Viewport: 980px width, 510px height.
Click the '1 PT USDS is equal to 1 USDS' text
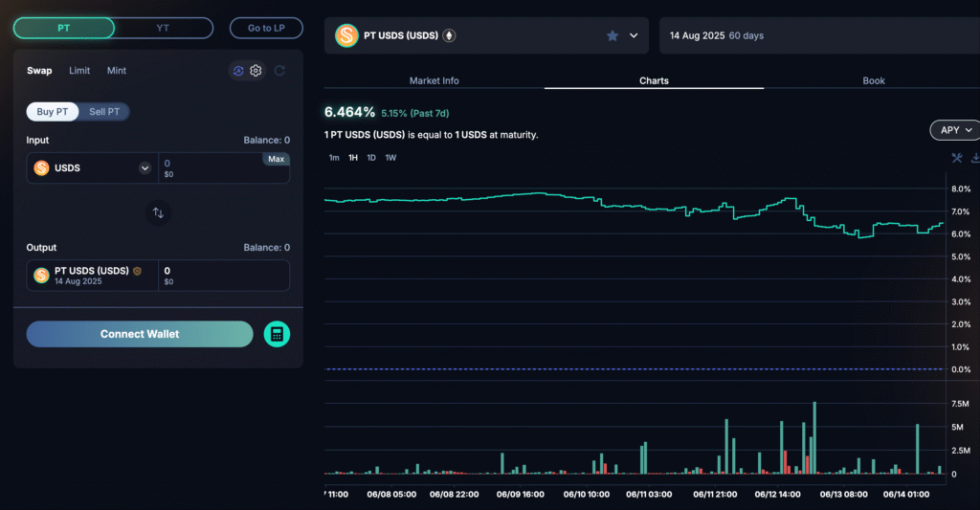(x=431, y=135)
